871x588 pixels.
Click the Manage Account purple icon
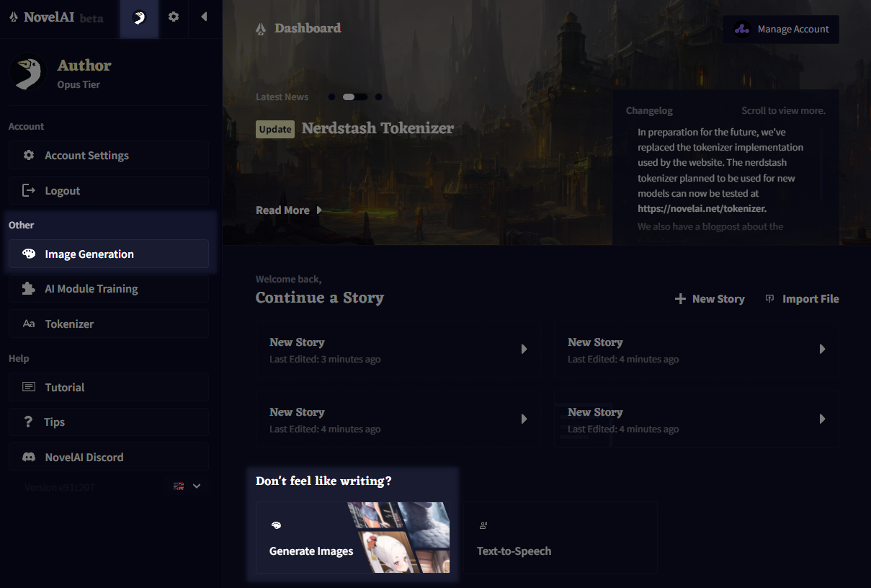[742, 30]
